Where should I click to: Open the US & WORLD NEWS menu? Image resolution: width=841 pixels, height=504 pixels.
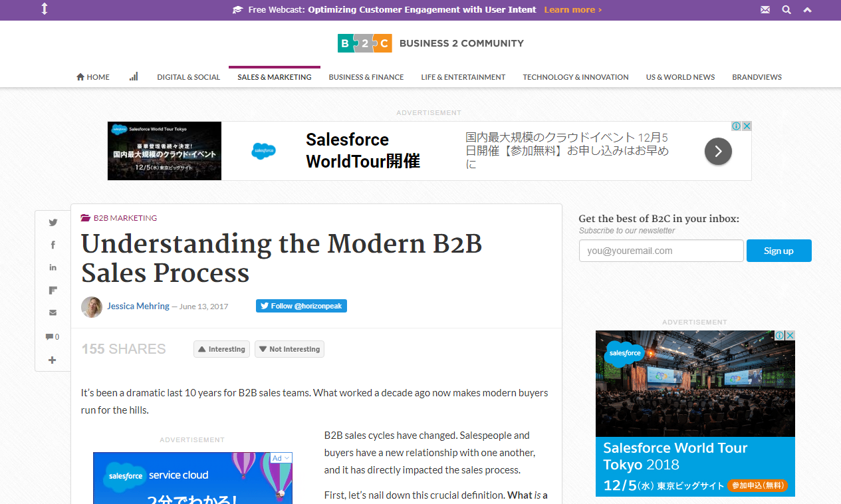point(680,77)
